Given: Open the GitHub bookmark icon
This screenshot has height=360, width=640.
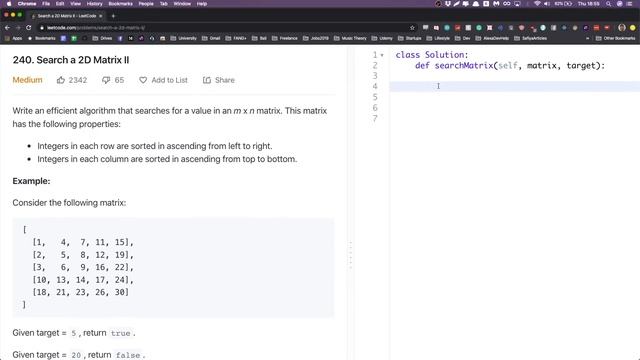Looking at the screenshot, I should pyautogui.click(x=152, y=38).
